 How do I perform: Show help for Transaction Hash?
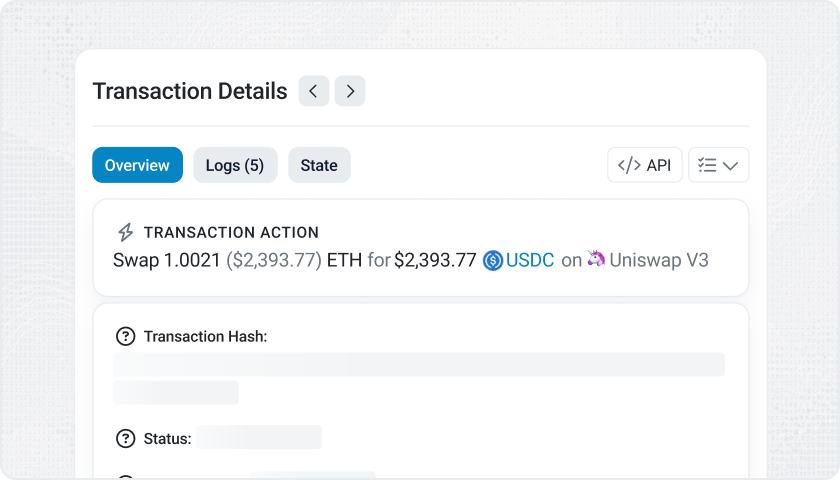pos(125,336)
